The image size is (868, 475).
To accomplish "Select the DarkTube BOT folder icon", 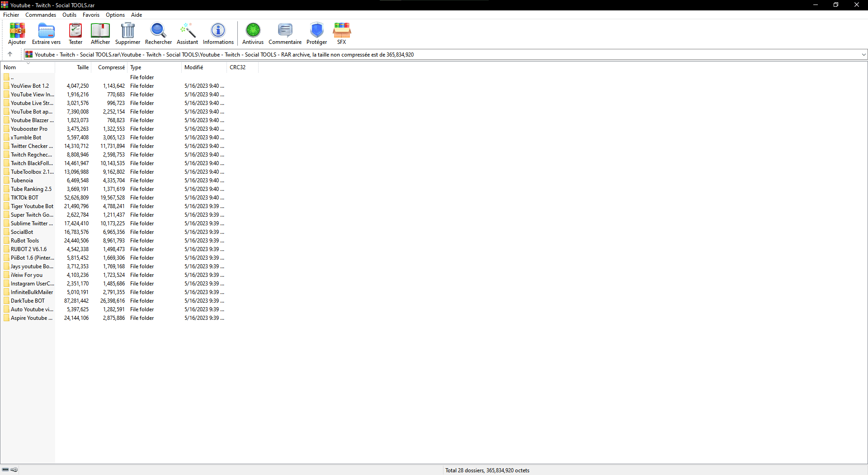I will 6,301.
